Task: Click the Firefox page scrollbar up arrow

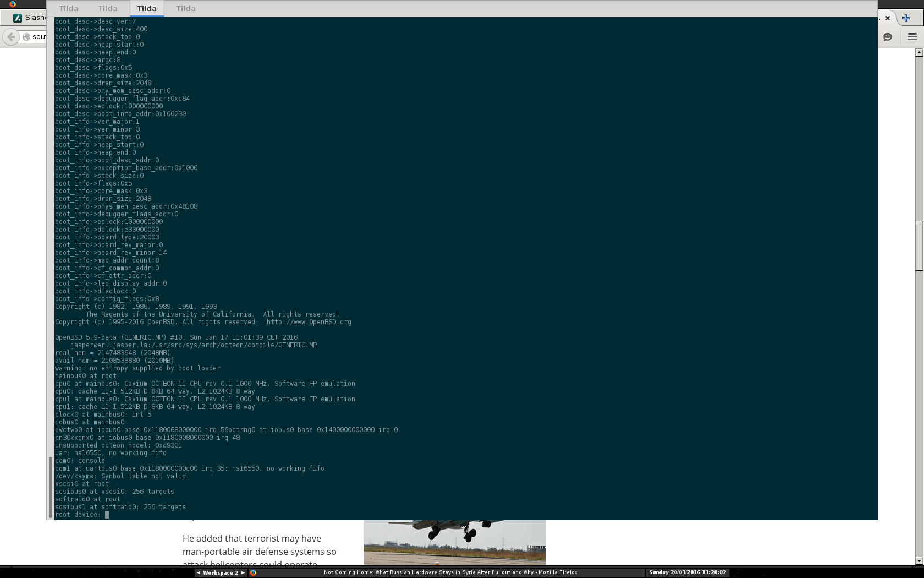Action: coord(919,52)
